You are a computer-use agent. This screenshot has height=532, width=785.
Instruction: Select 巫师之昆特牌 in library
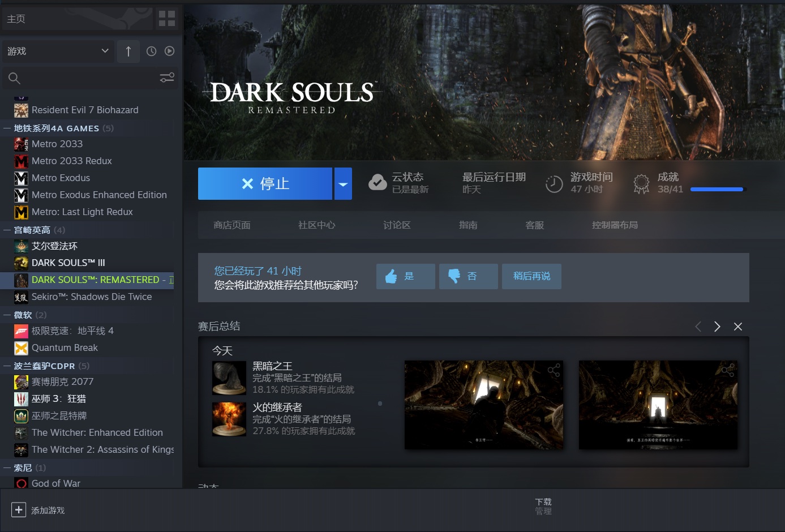tap(59, 415)
